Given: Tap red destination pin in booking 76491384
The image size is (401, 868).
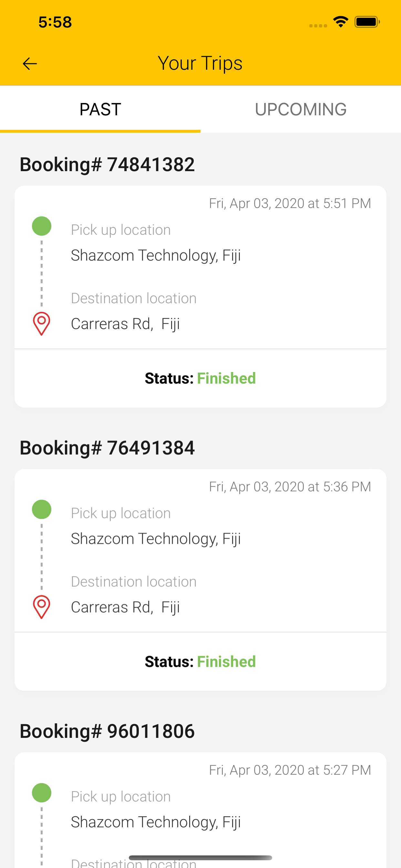Looking at the screenshot, I should [x=41, y=607].
